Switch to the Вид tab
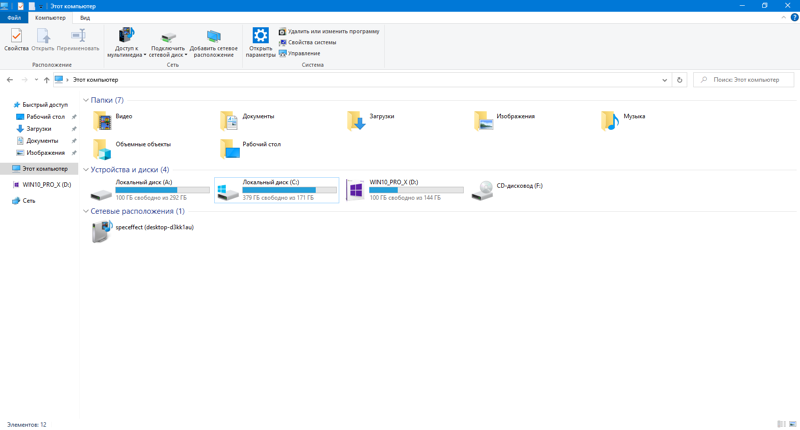800x430 pixels. click(85, 18)
